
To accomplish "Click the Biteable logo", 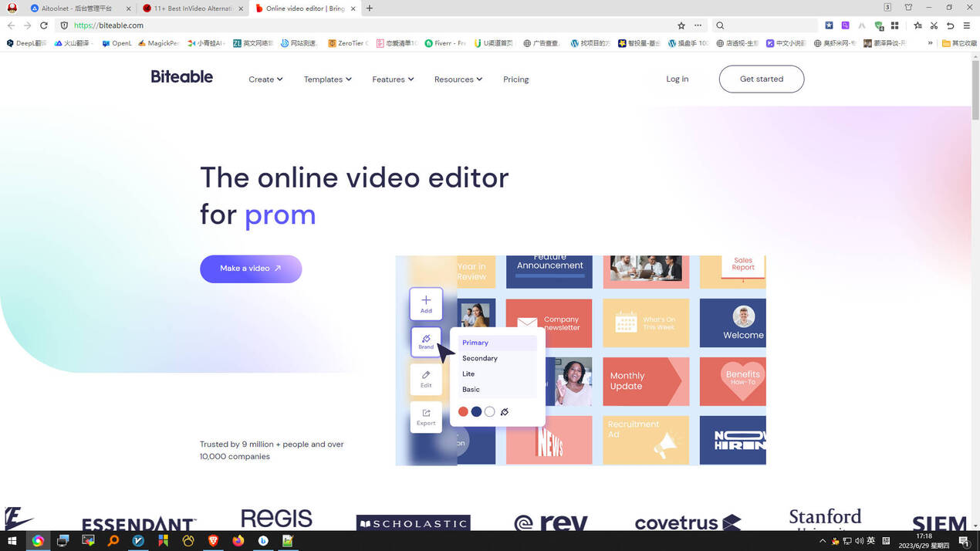I will coord(181,77).
